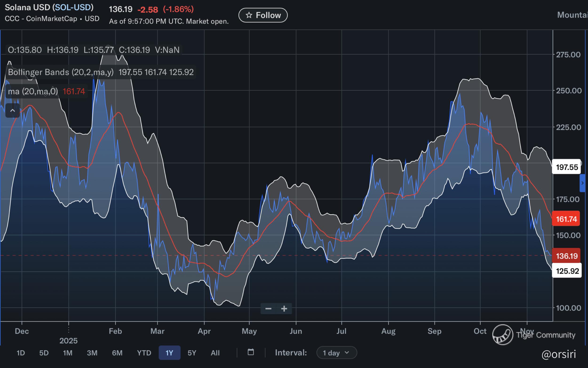Open the calendar date range picker

point(250,352)
